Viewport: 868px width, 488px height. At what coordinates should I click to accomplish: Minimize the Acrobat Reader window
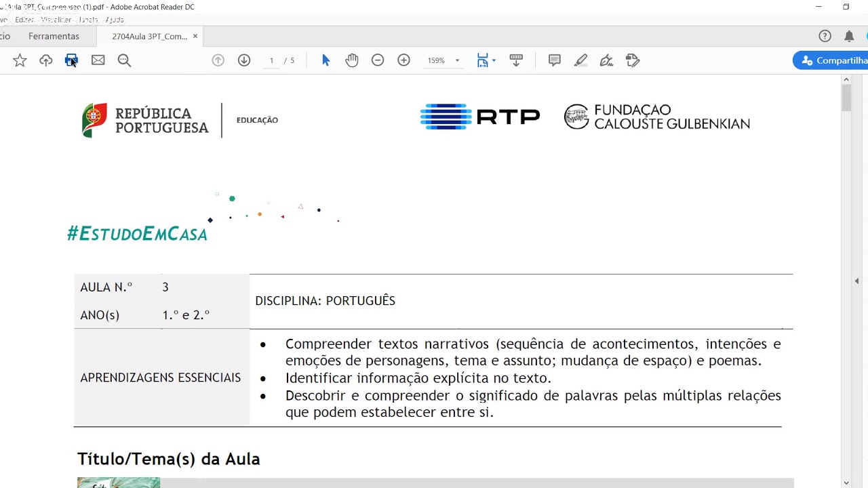click(818, 7)
